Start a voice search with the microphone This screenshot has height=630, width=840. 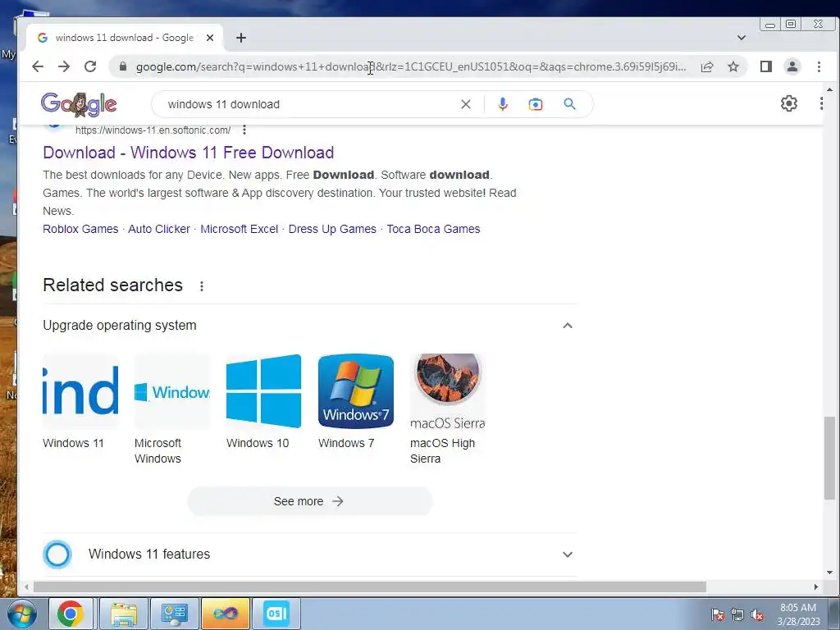(x=503, y=104)
